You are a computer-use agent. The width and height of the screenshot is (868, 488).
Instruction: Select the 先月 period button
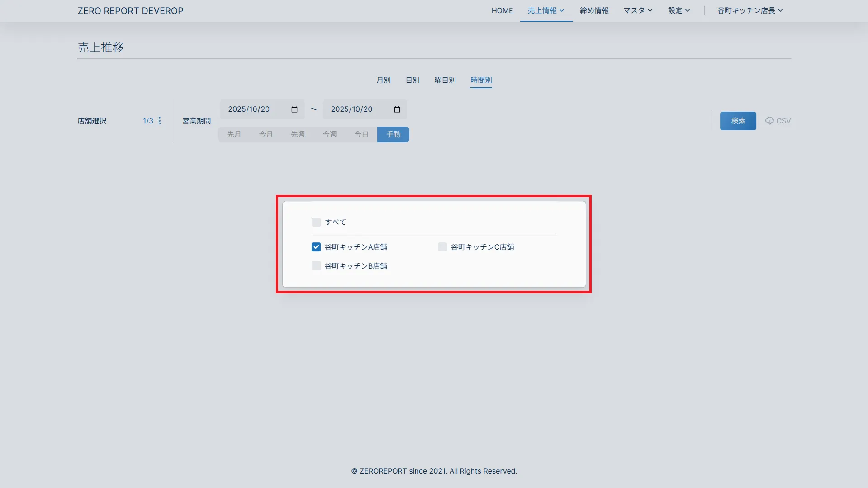pyautogui.click(x=234, y=134)
